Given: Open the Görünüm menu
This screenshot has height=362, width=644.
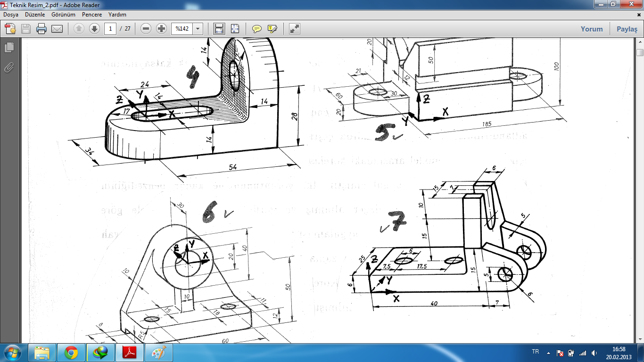Looking at the screenshot, I should pyautogui.click(x=64, y=15).
